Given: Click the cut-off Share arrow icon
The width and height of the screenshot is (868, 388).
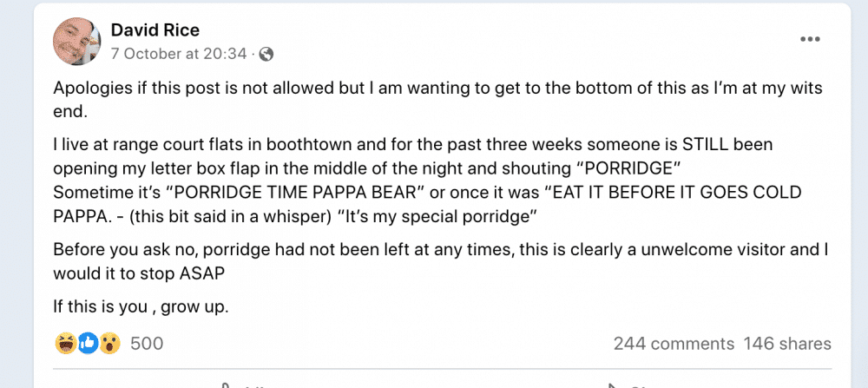Looking at the screenshot, I should click(612, 385).
